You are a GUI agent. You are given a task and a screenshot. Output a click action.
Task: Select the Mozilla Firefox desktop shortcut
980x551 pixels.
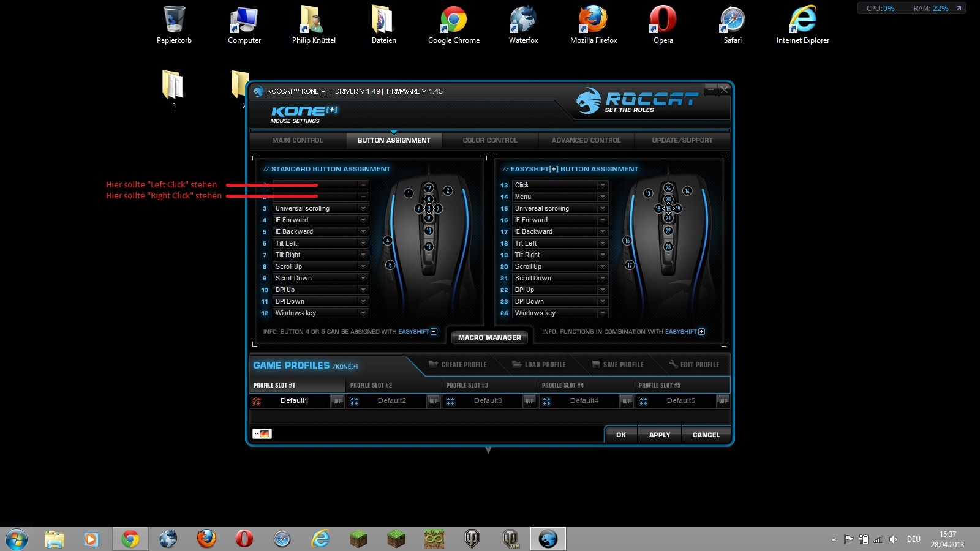594,24
